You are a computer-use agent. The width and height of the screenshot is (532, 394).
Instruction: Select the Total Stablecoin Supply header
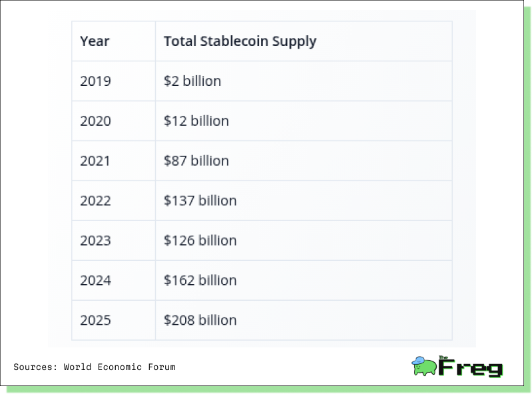click(304, 41)
